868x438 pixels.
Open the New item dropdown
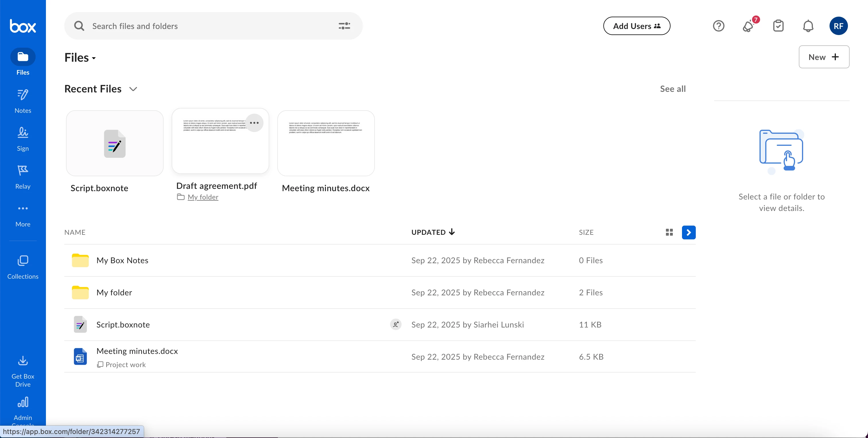824,57
